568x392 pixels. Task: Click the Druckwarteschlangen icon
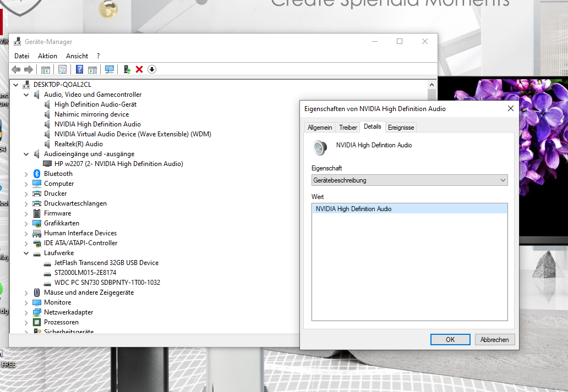36,203
